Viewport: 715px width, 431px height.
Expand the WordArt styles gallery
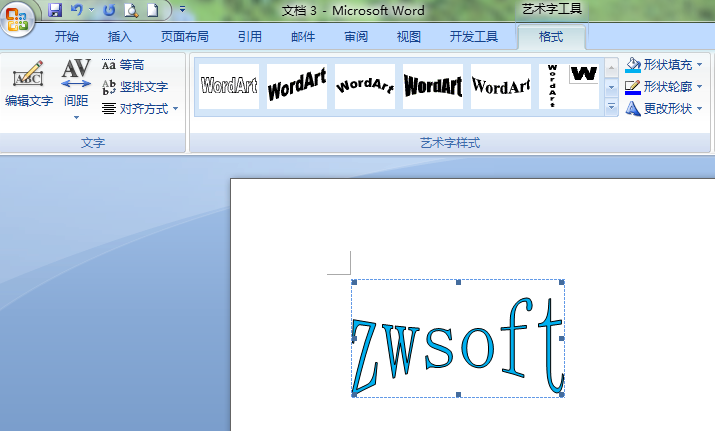click(611, 108)
